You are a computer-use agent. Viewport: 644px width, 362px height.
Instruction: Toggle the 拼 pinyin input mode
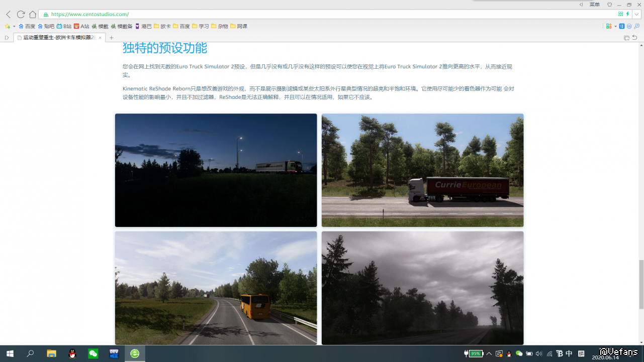(x=581, y=353)
